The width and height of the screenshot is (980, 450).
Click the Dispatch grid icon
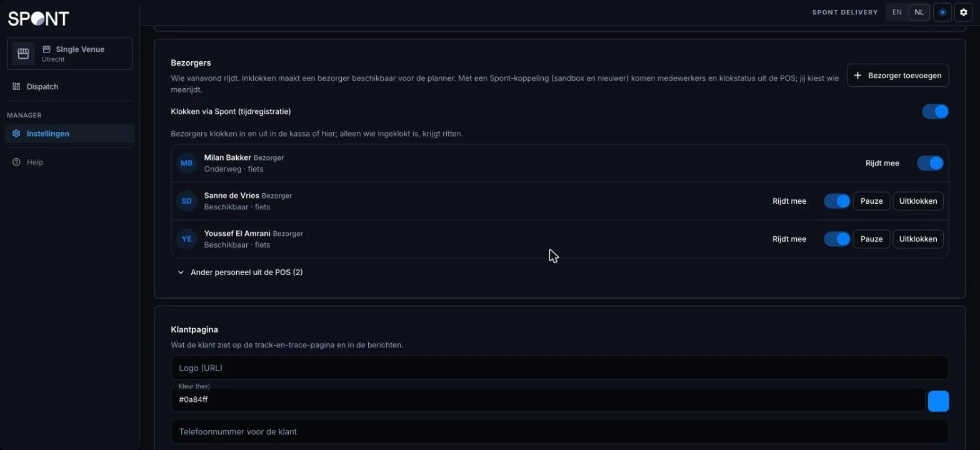coord(16,86)
